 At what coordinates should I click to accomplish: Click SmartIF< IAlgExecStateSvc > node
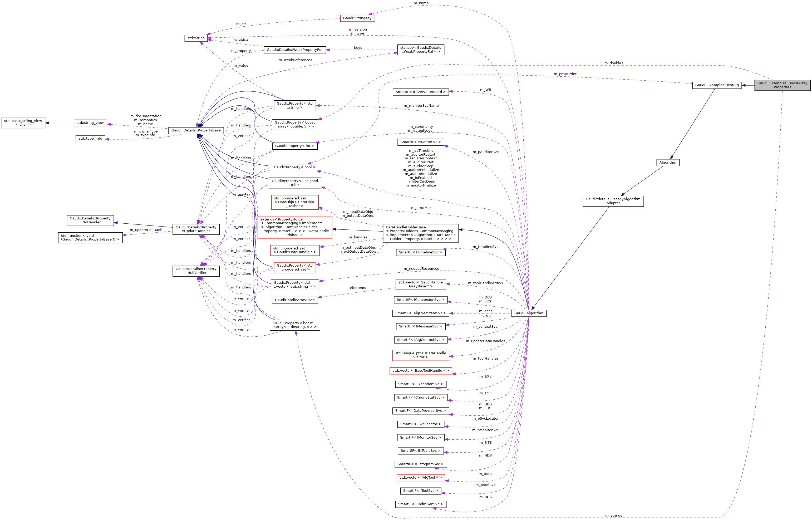(x=421, y=313)
